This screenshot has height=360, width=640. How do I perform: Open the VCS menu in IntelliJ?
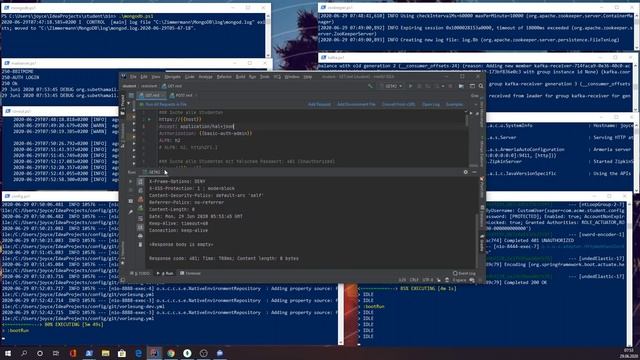pyautogui.click(x=277, y=77)
